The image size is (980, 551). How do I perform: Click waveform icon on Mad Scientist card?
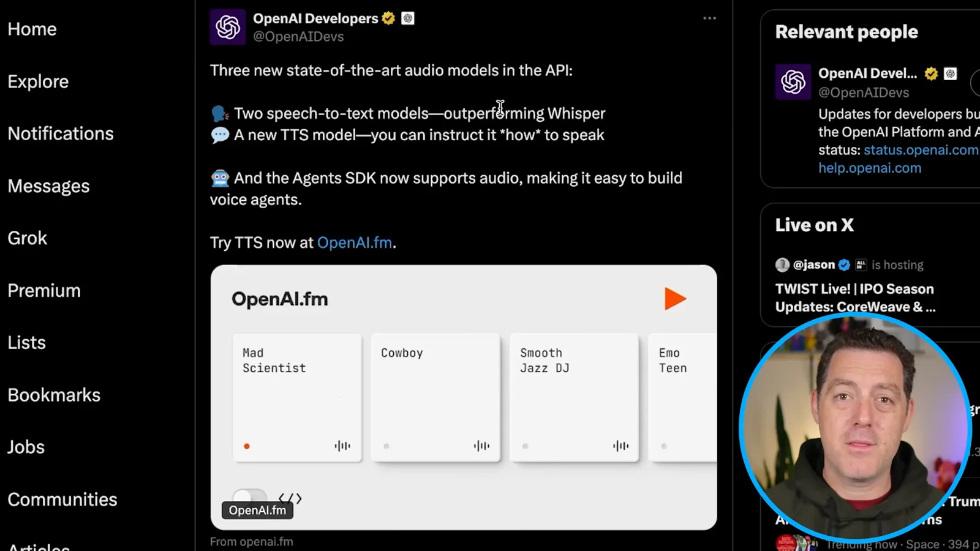[342, 446]
